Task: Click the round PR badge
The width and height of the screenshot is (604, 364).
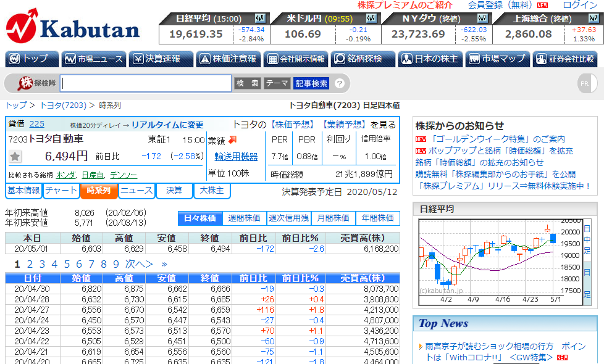Action: (x=587, y=83)
